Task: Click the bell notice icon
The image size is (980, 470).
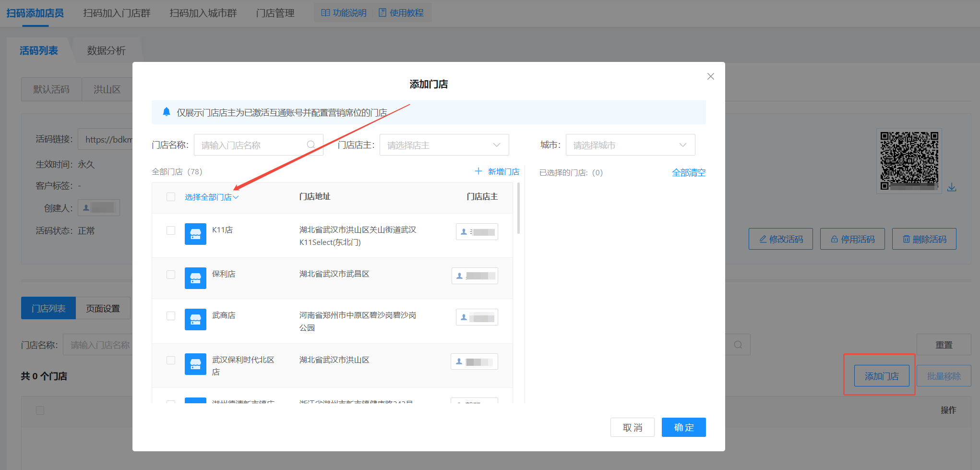Action: point(167,112)
